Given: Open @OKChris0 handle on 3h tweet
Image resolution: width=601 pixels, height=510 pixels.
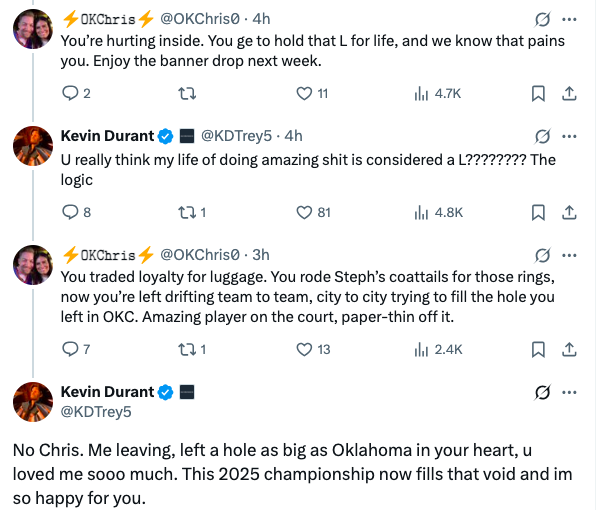Looking at the screenshot, I should (199, 254).
